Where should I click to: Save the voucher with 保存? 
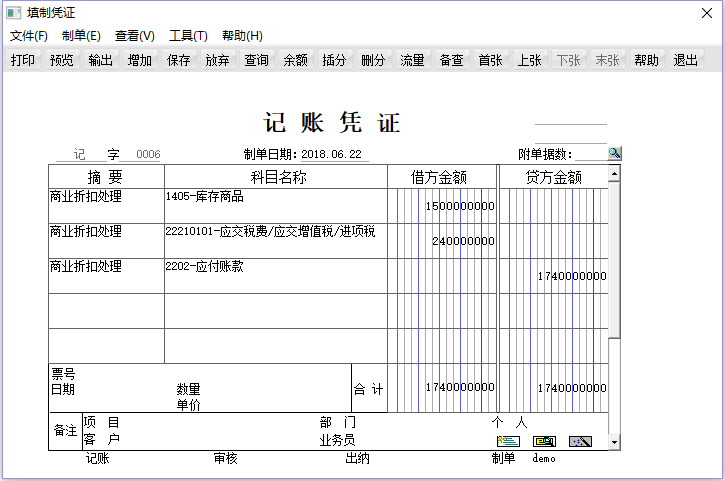179,60
